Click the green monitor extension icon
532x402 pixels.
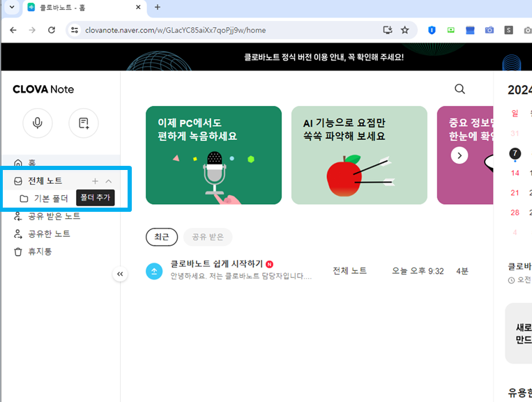click(451, 30)
